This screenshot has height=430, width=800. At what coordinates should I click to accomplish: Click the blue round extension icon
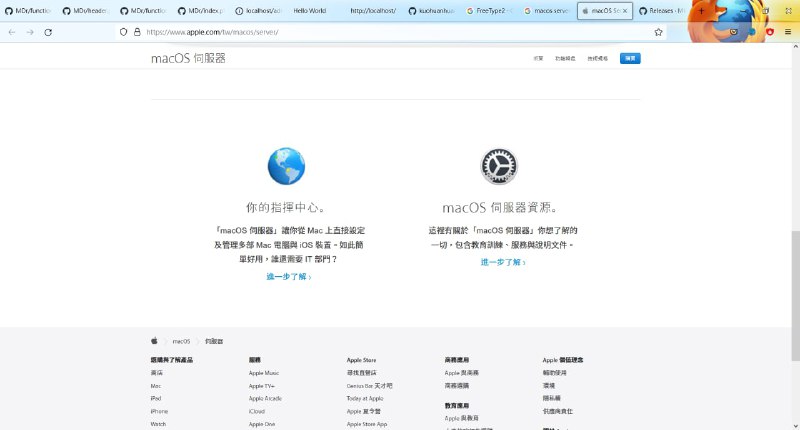click(752, 32)
